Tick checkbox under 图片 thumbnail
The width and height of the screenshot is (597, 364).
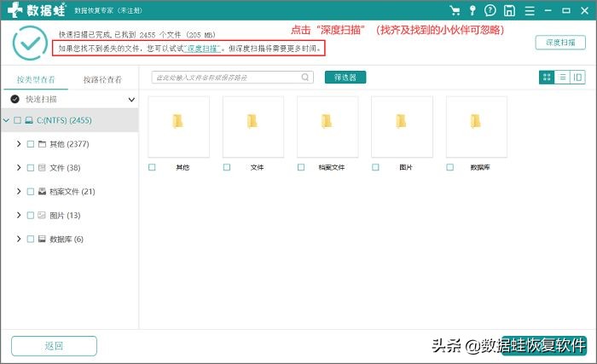[x=375, y=167]
